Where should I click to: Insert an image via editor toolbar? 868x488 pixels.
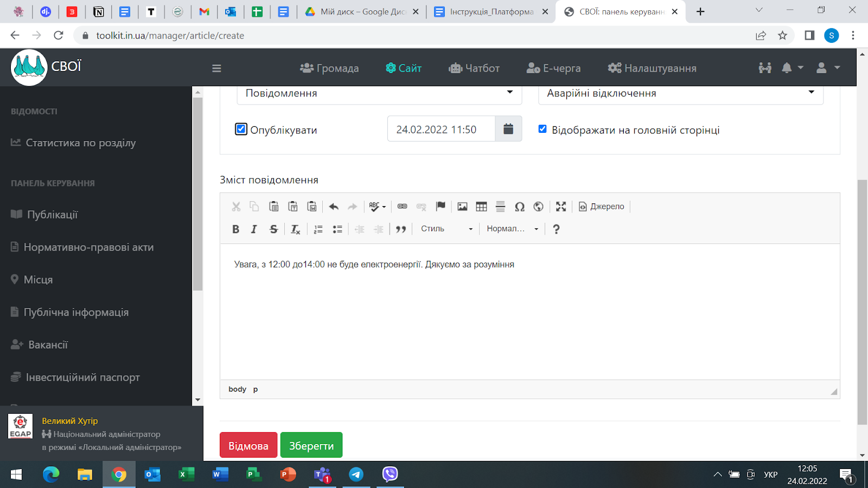click(x=462, y=207)
